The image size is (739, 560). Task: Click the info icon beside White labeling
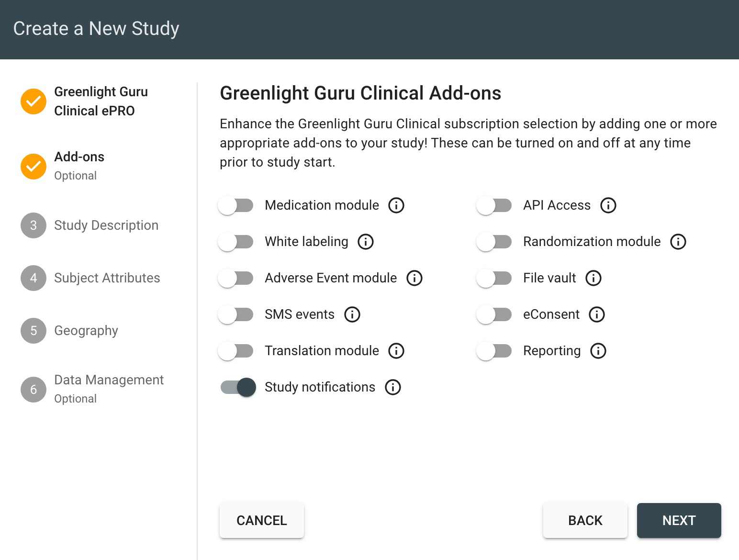pyautogui.click(x=365, y=242)
